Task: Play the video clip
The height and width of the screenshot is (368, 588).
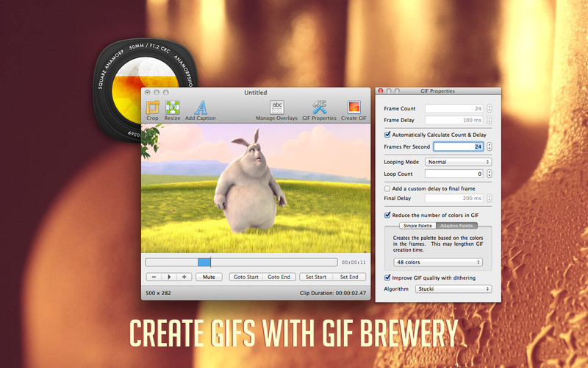Action: 169,277
